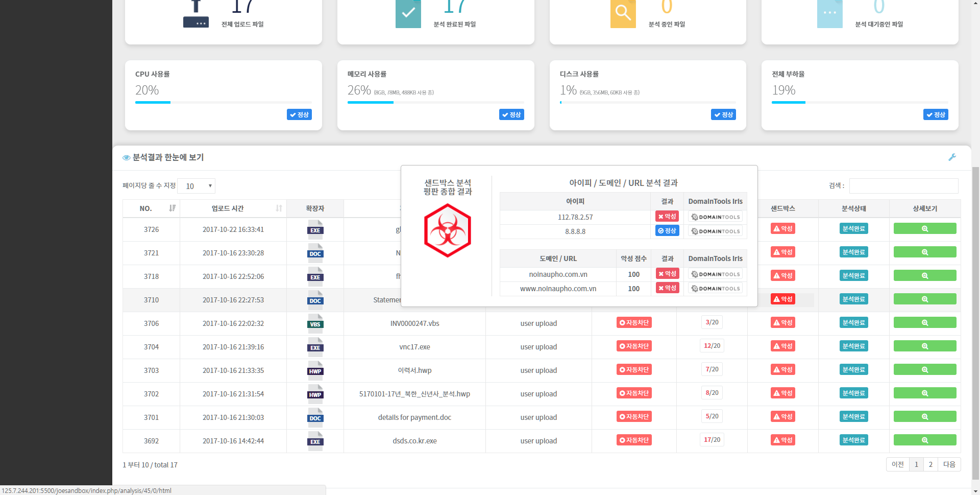Screen dimensions: 980x495
Task: Open the rows-per-page dropdown showing 10
Action: (197, 186)
